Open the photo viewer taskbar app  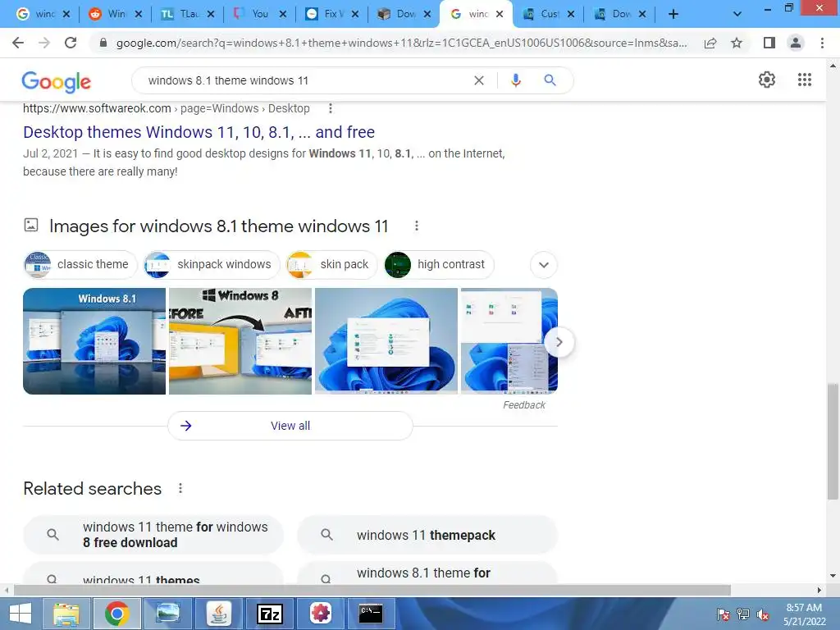click(167, 614)
